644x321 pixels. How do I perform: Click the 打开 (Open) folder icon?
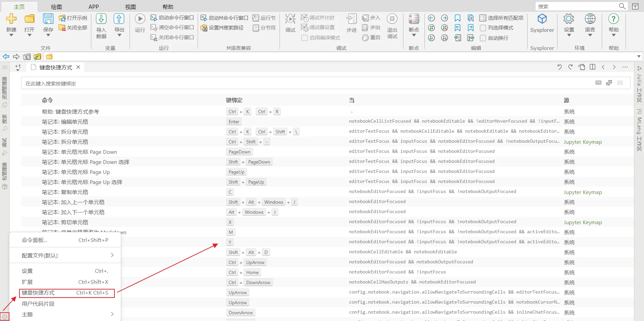30,19
